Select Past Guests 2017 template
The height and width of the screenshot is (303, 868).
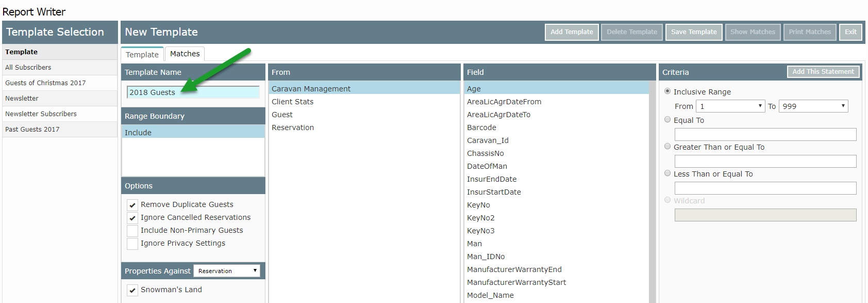coord(60,130)
